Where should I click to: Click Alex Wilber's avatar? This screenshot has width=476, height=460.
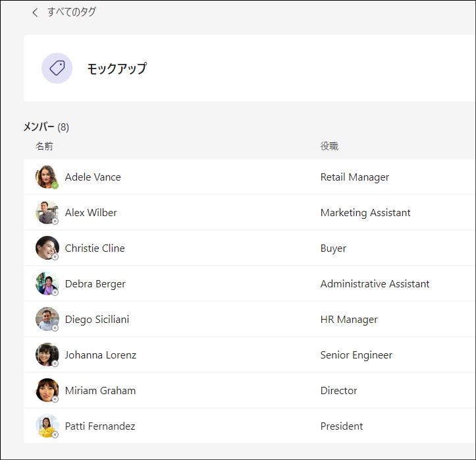(47, 212)
